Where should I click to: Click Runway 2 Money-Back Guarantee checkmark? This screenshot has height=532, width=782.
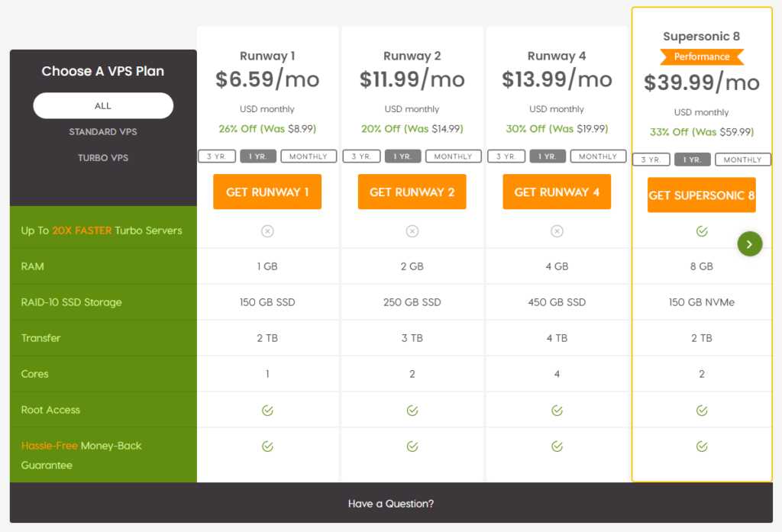click(x=412, y=447)
